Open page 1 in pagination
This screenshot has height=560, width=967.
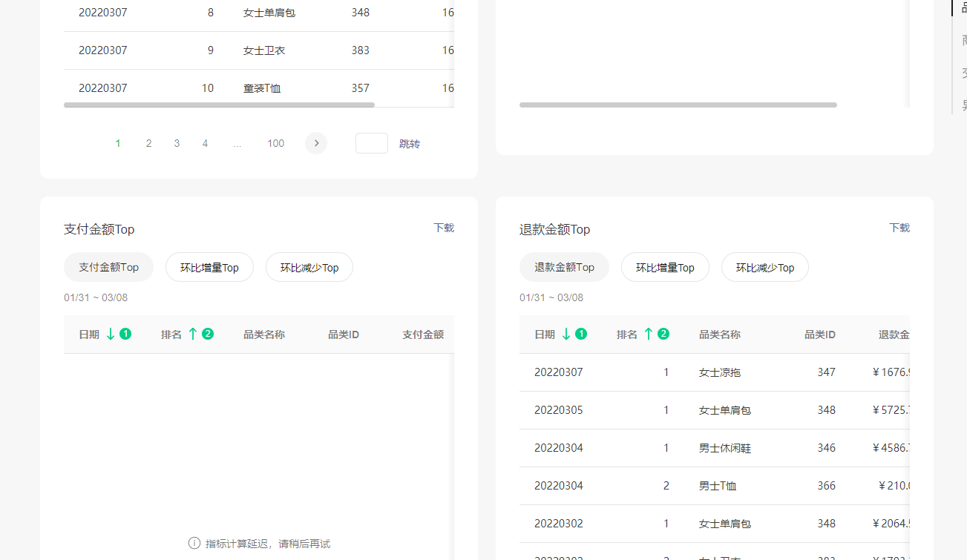coord(119,143)
